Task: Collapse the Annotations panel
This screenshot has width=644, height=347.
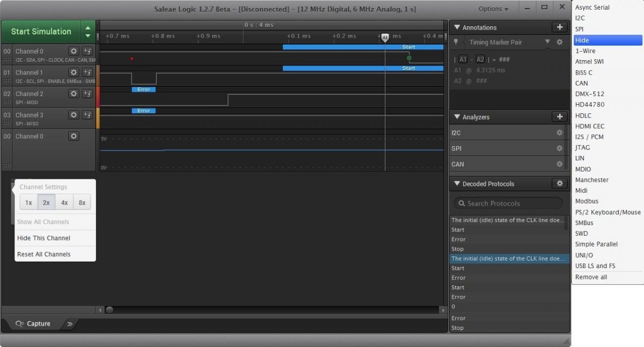Action: (457, 27)
